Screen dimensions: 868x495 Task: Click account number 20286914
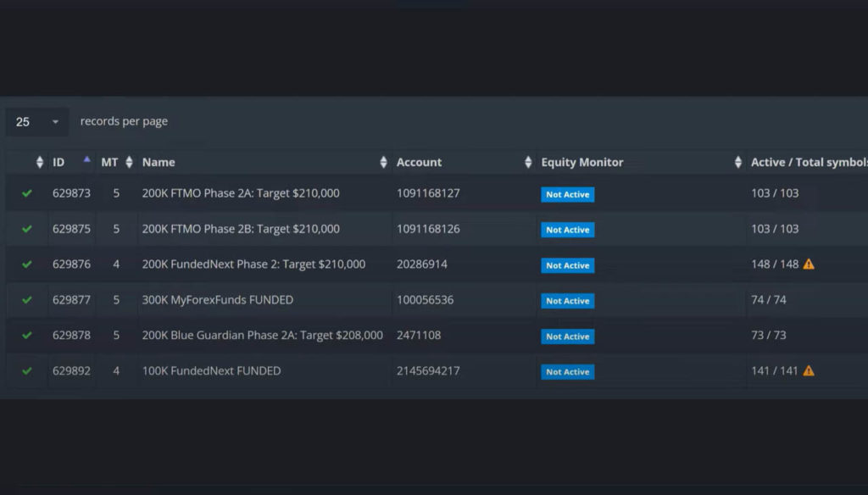422,264
